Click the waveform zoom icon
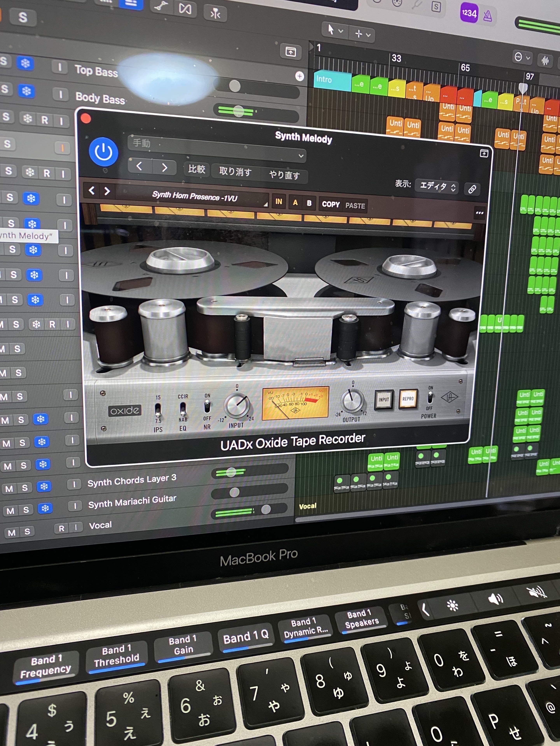Screen dimensions: 560x746 tap(545, 60)
